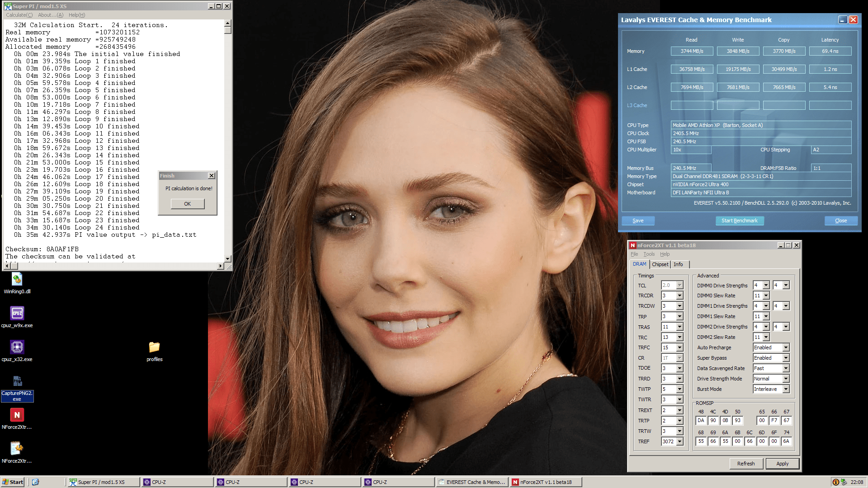The width and height of the screenshot is (868, 488).
Task: Select the CapturePNG2.exe desktop icon
Action: [17, 382]
